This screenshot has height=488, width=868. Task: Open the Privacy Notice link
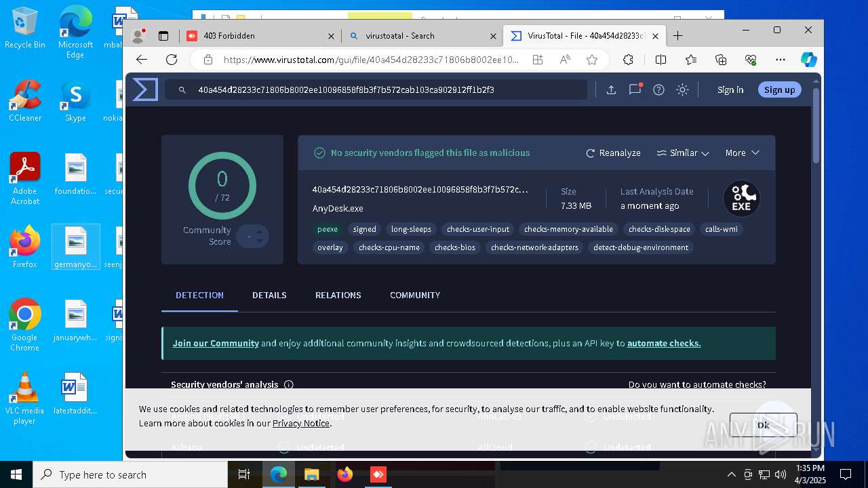tap(300, 423)
